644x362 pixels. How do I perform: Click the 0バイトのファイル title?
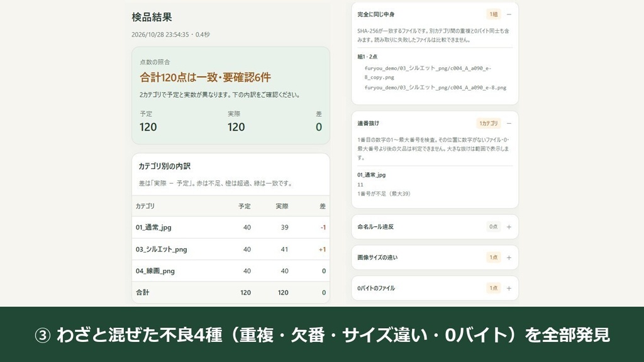[x=376, y=288]
